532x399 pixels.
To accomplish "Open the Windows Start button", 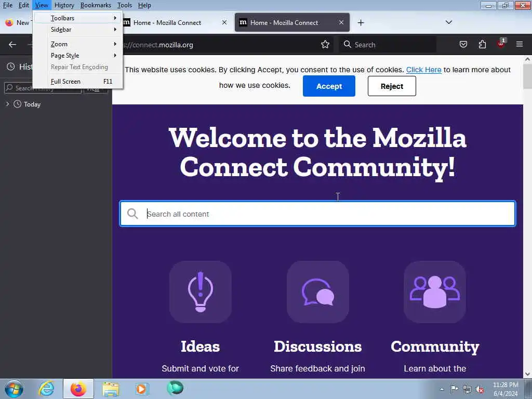I will coord(14,389).
